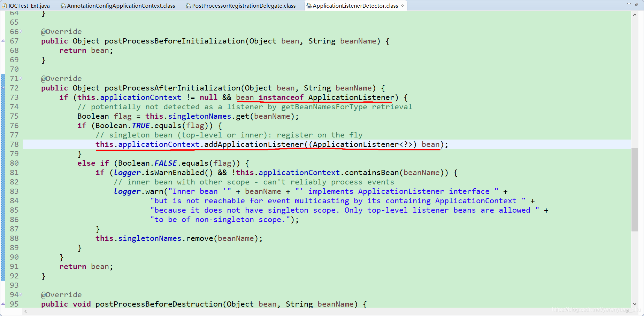Collapse the method fold at line 94
644x316 pixels.
coord(21,295)
